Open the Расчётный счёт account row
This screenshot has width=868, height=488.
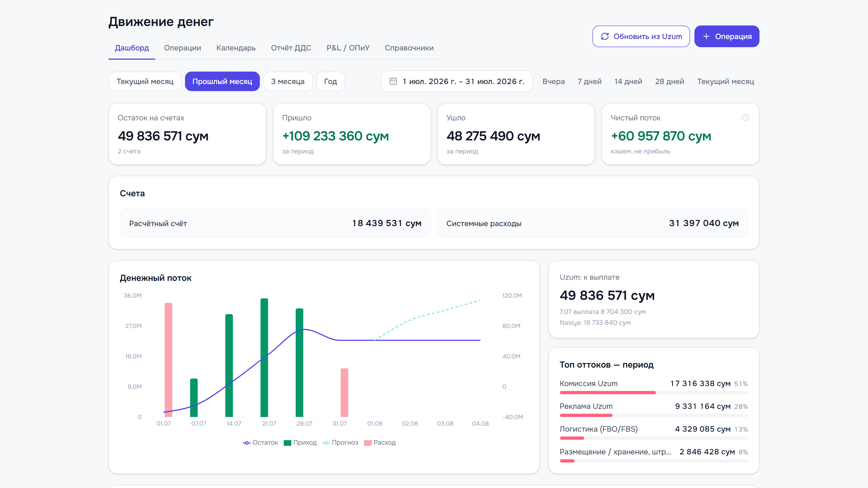[x=275, y=223]
